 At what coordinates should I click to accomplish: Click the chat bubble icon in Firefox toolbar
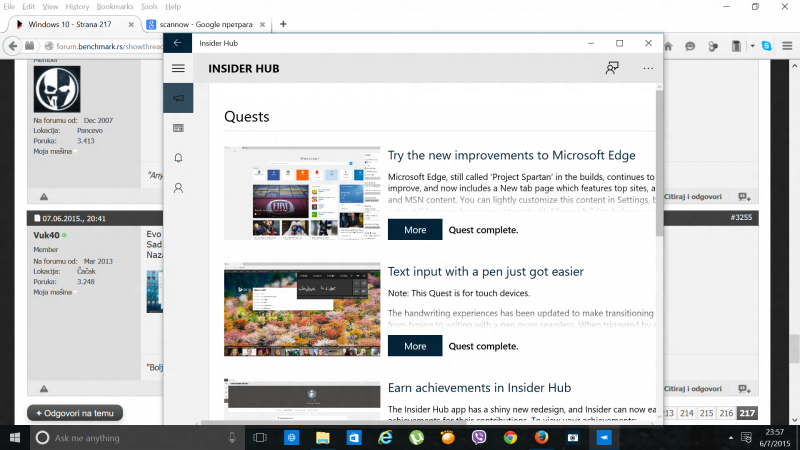pyautogui.click(x=690, y=46)
